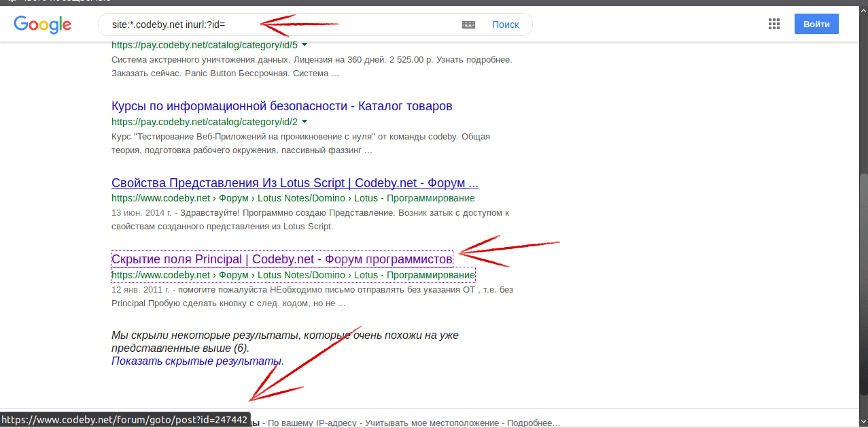
Task: Click the blue Войти sign-in button
Action: click(x=816, y=24)
